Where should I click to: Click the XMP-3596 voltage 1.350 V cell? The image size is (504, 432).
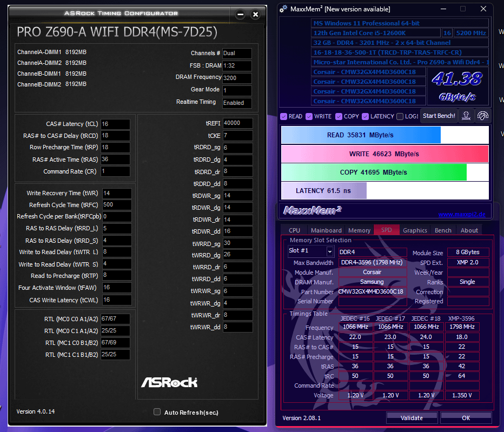pyautogui.click(x=462, y=395)
